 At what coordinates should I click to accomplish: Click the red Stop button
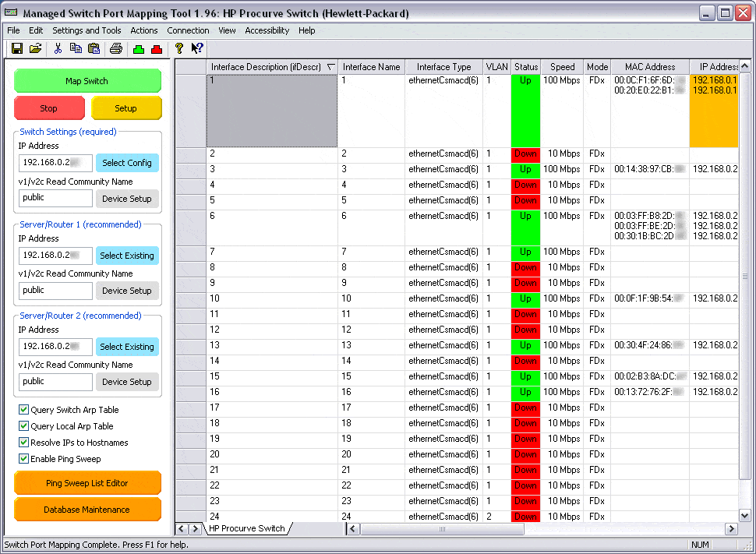click(x=49, y=108)
